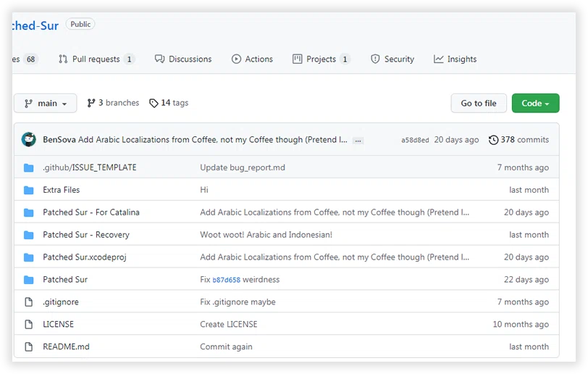Click the b87d658 commit reference link

226,280
